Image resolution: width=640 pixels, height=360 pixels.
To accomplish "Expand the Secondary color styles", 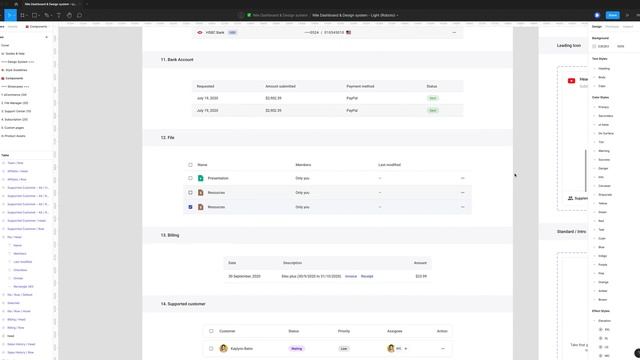I will (x=595, y=116).
